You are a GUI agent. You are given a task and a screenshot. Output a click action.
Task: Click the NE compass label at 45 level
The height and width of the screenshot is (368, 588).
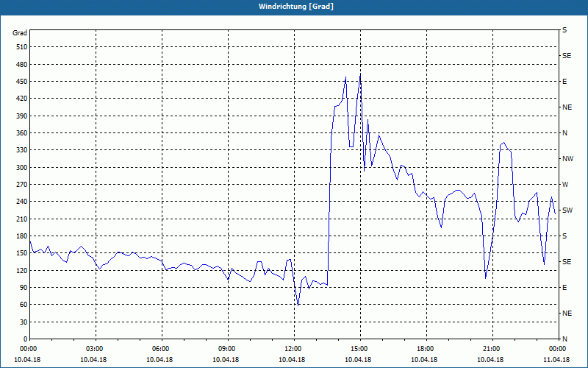(567, 314)
